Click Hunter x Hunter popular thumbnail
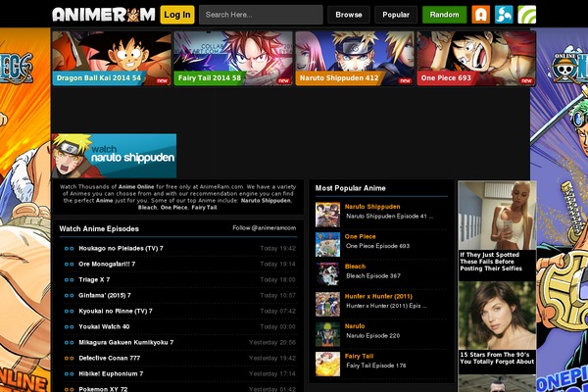 [x=327, y=304]
